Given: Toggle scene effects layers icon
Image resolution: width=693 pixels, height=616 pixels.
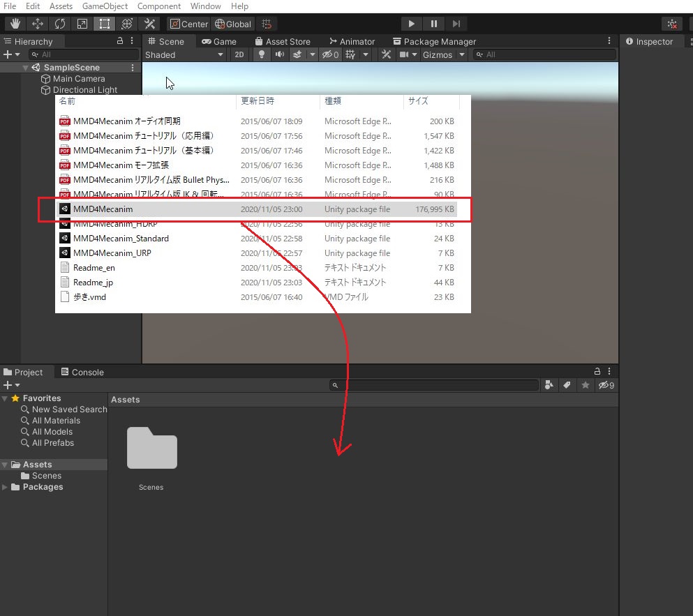Looking at the screenshot, I should point(297,55).
